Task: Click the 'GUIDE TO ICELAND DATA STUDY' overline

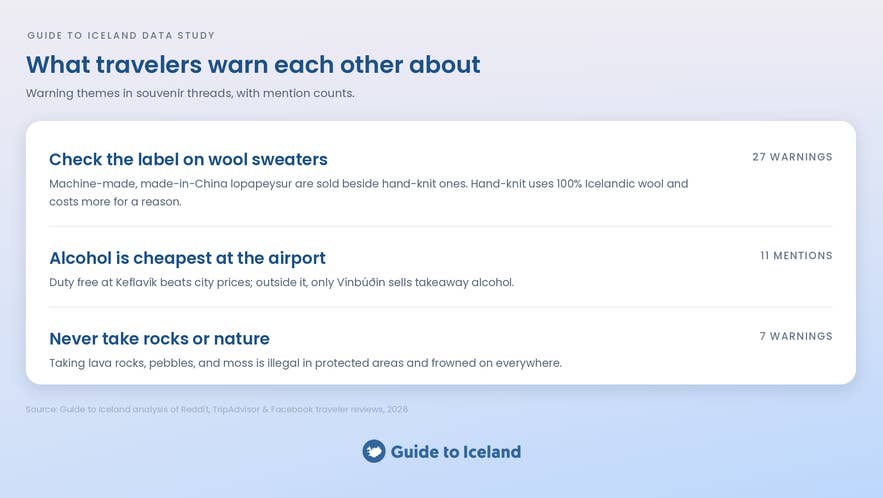Action: [121, 35]
